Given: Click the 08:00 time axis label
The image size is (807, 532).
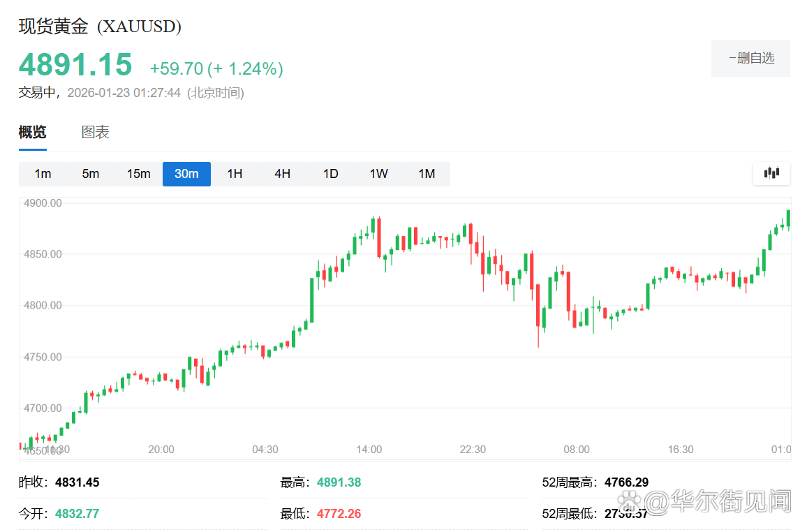Looking at the screenshot, I should tap(577, 450).
